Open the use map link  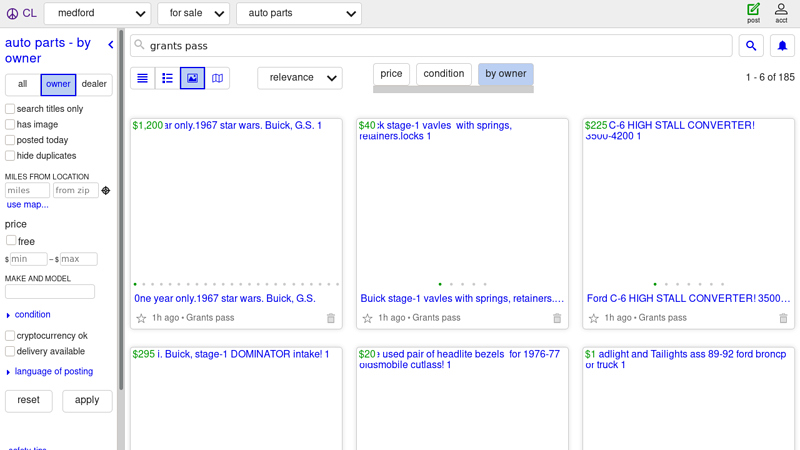tap(27, 205)
